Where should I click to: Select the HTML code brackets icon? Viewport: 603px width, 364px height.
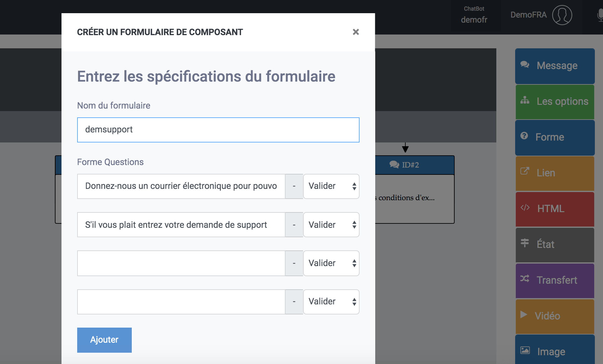[x=525, y=207]
